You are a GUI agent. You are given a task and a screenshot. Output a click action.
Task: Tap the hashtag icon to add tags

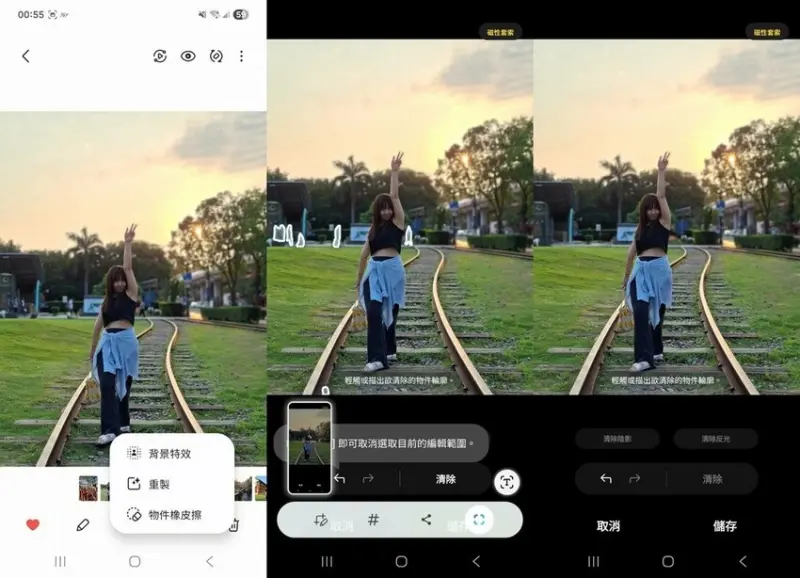point(373,519)
